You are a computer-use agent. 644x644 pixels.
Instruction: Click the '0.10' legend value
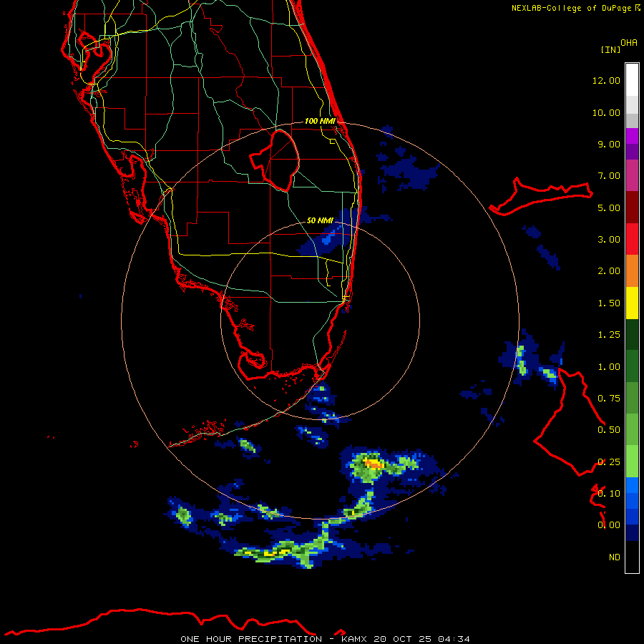(609, 494)
